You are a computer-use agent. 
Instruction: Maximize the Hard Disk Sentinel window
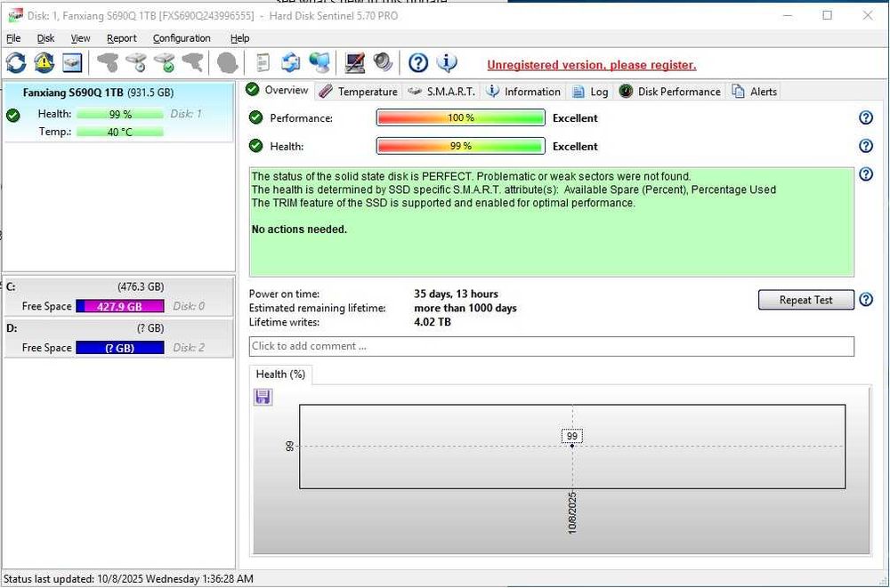[828, 15]
